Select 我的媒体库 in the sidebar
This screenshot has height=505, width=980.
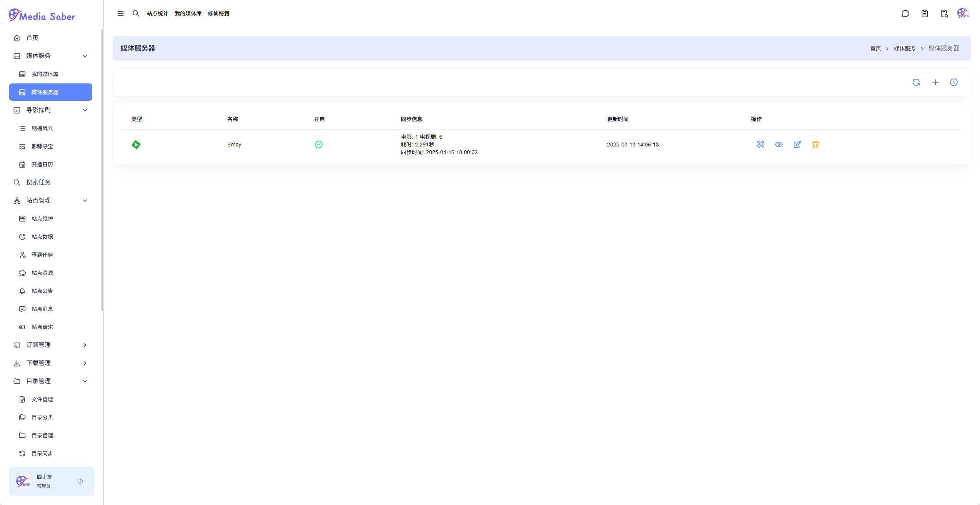(x=45, y=74)
